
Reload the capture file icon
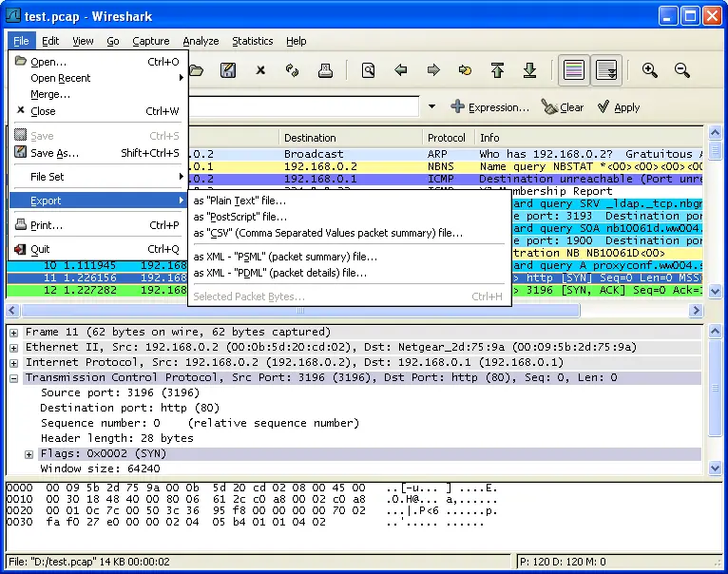(293, 70)
